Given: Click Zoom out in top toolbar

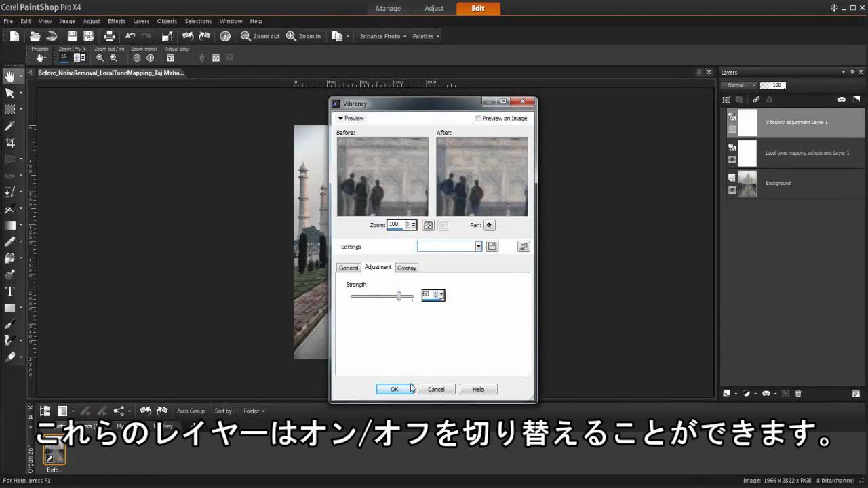Looking at the screenshot, I should point(260,36).
